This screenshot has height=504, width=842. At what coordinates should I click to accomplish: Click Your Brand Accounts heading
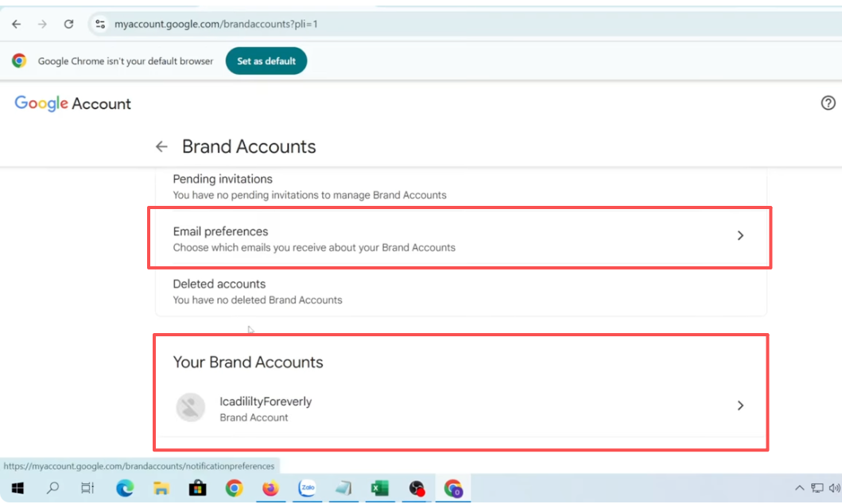click(x=248, y=362)
